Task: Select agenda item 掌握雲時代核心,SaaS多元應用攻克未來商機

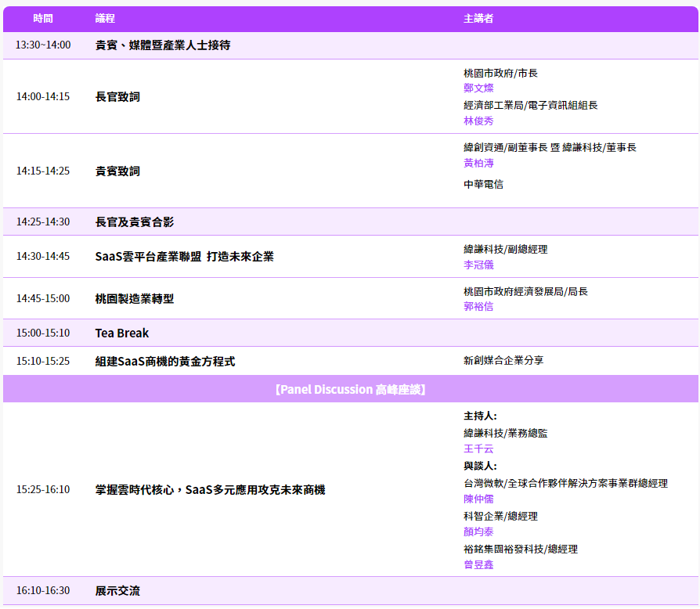Action: pos(211,490)
